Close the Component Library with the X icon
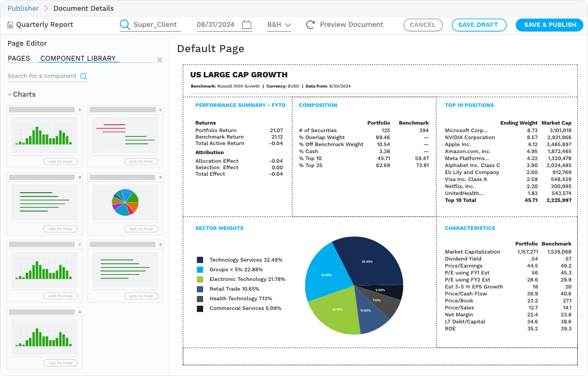588x376 pixels. [159, 60]
